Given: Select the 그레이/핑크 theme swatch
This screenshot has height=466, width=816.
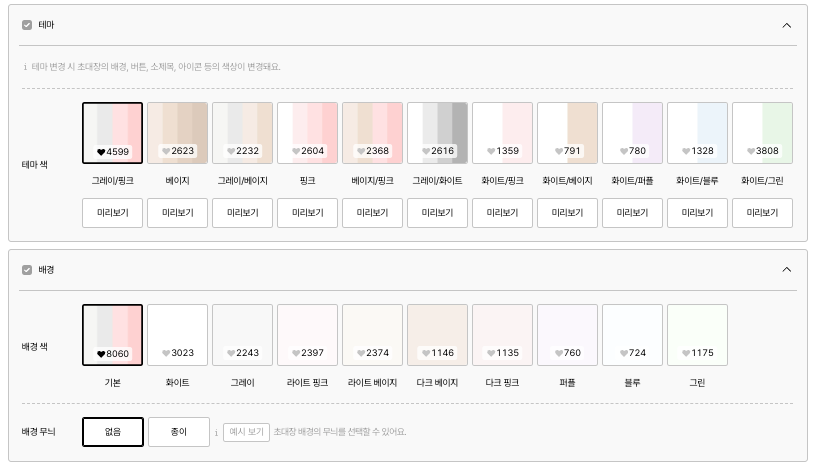Looking at the screenshot, I should (x=112, y=133).
